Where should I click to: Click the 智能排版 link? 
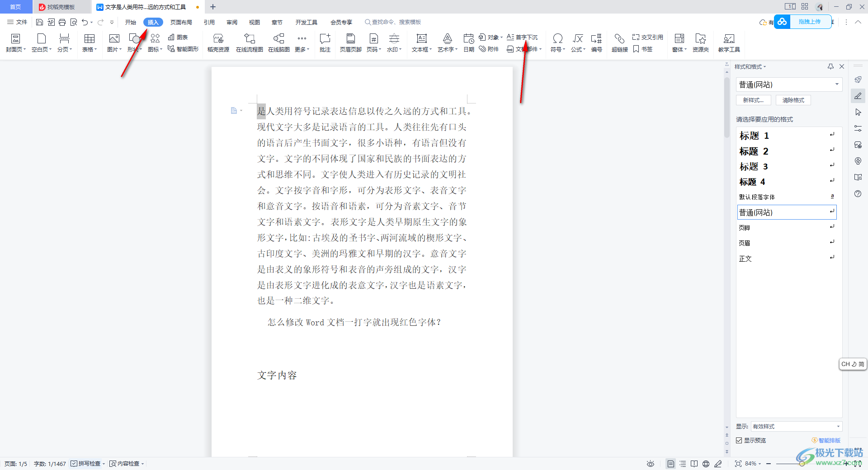point(826,440)
